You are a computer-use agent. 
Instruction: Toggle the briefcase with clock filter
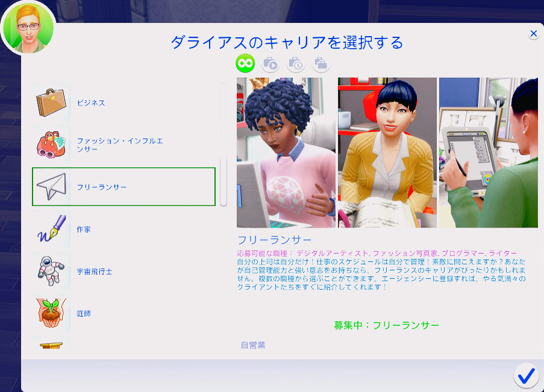(x=296, y=63)
